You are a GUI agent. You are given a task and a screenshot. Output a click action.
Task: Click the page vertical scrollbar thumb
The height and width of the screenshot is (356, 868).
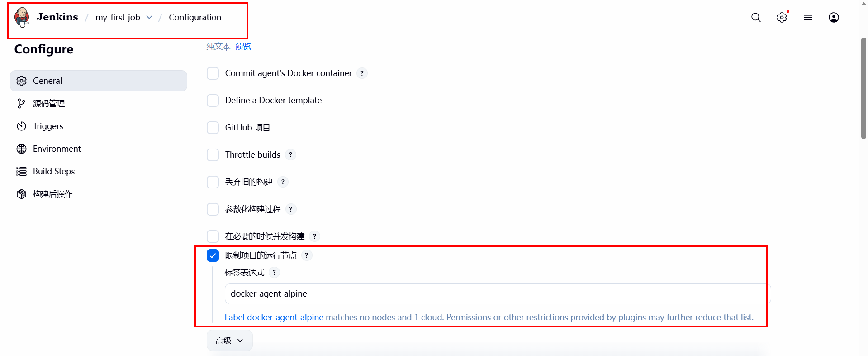click(x=863, y=88)
